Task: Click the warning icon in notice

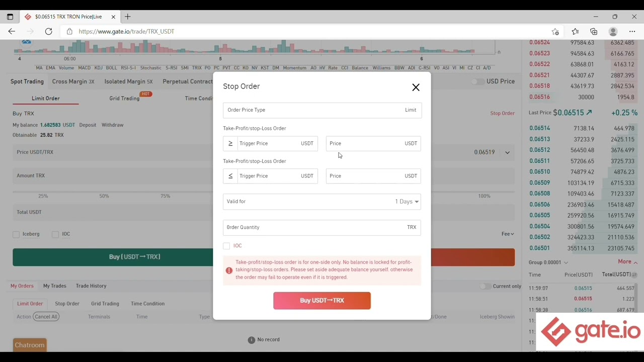Action: (x=229, y=270)
